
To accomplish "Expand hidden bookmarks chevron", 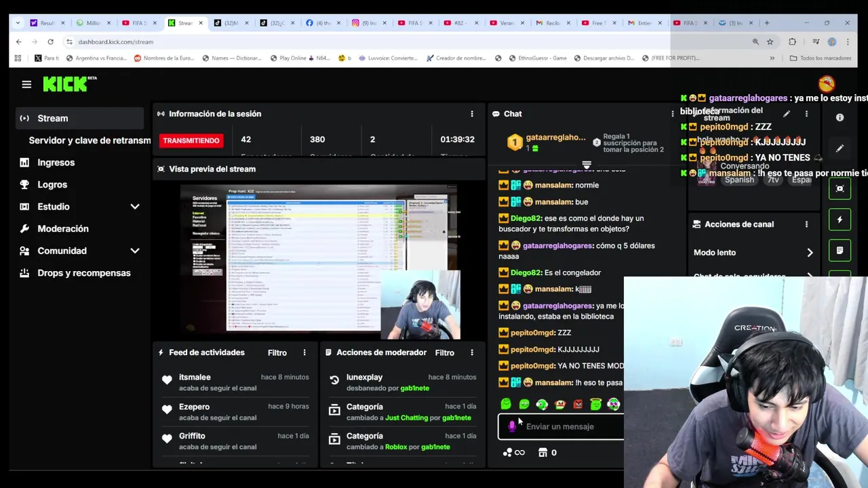I will [772, 58].
